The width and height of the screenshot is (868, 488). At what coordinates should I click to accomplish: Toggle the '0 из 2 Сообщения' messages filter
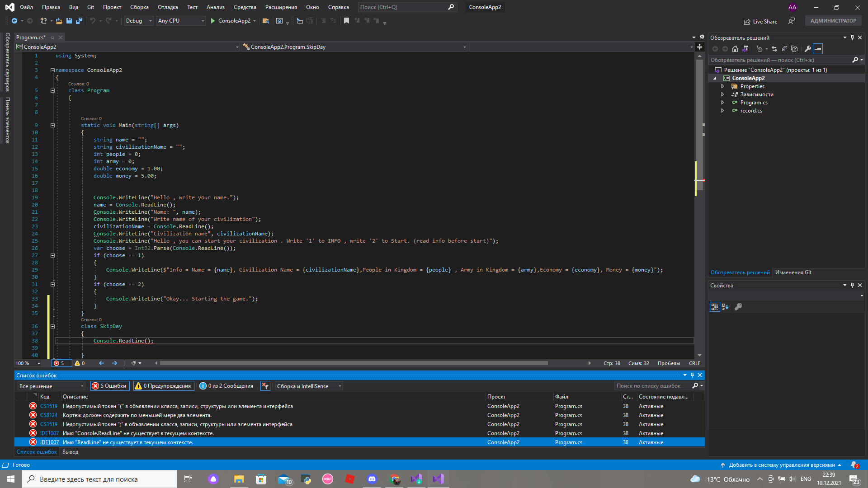point(226,386)
